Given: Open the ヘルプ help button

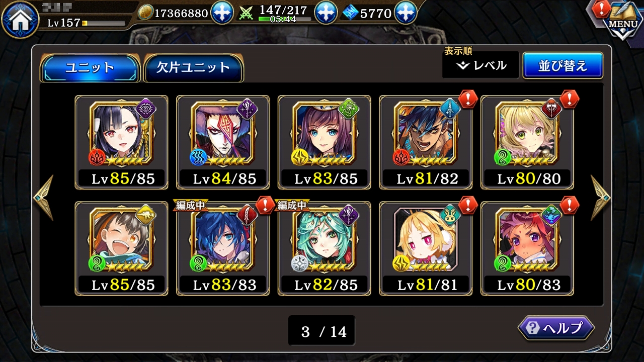Looking at the screenshot, I should coord(556,328).
